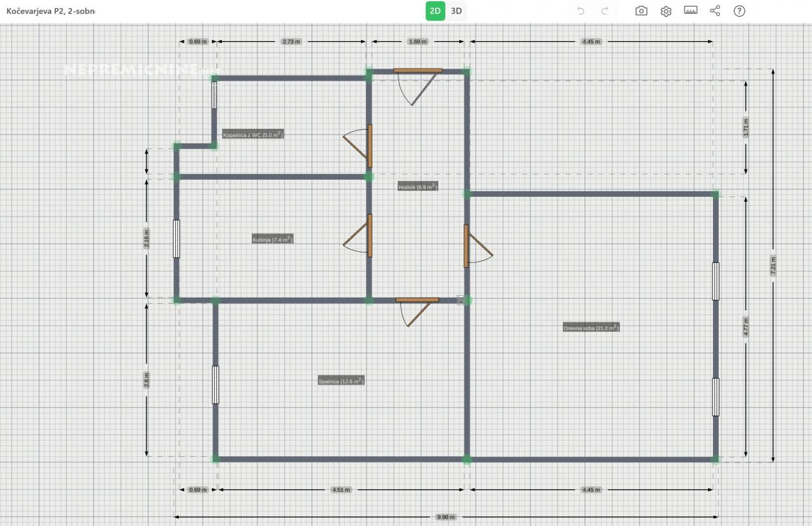
Task: Open the help question mark icon
Action: pos(739,11)
